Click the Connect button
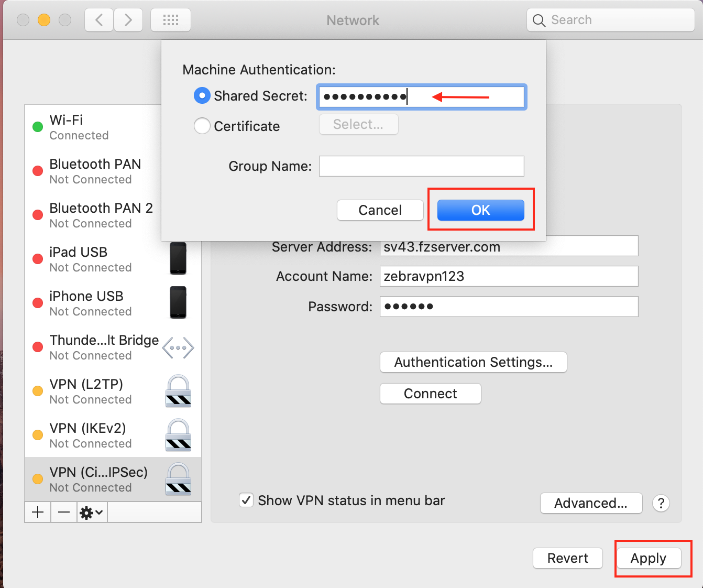 click(430, 394)
